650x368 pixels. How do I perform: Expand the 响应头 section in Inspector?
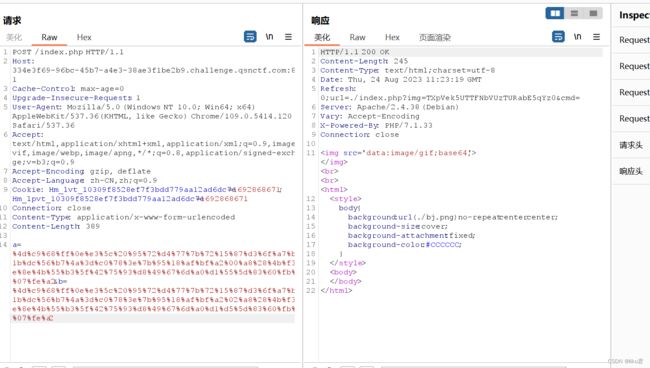pos(631,171)
